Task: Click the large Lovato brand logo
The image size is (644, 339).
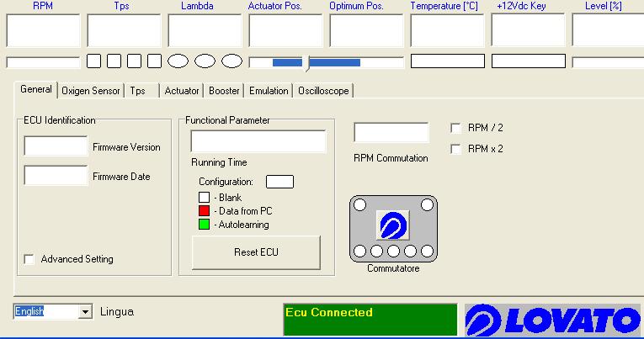Action: point(554,320)
